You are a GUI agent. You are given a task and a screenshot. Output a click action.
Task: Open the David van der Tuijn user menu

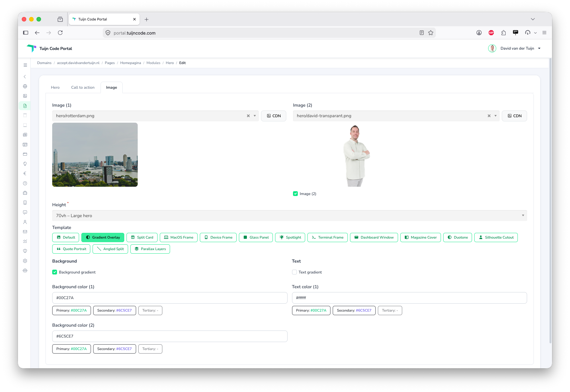pyautogui.click(x=515, y=48)
